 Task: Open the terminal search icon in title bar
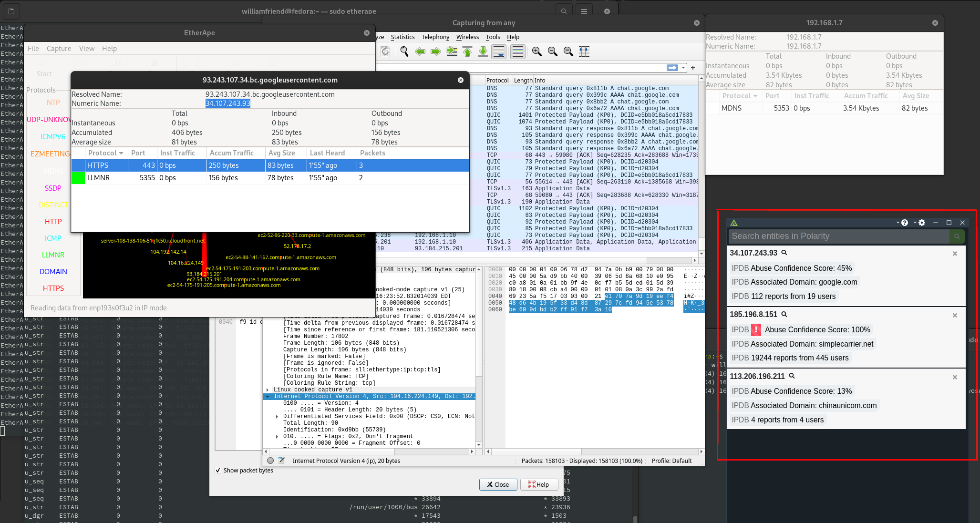564,11
